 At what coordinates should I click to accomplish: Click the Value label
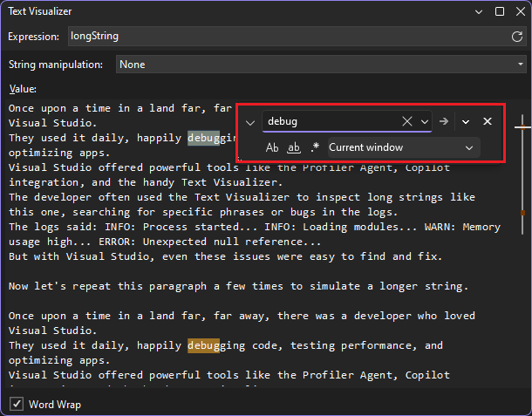tap(23, 89)
